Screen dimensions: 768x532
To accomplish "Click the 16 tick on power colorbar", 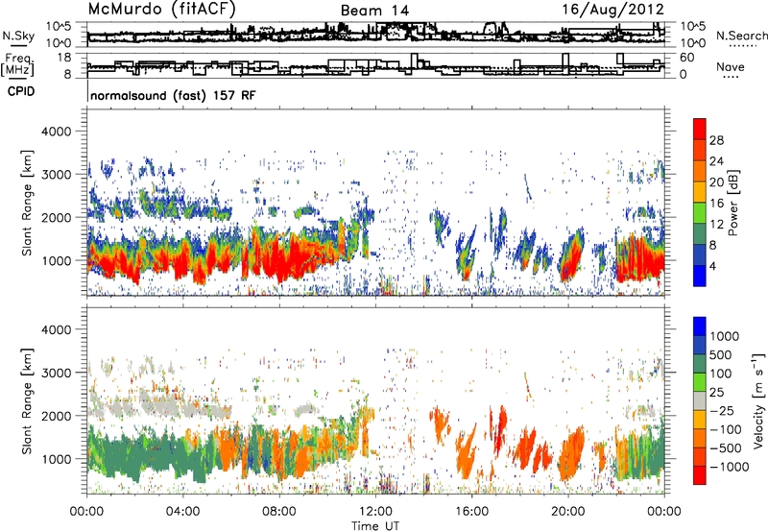I will point(716,204).
